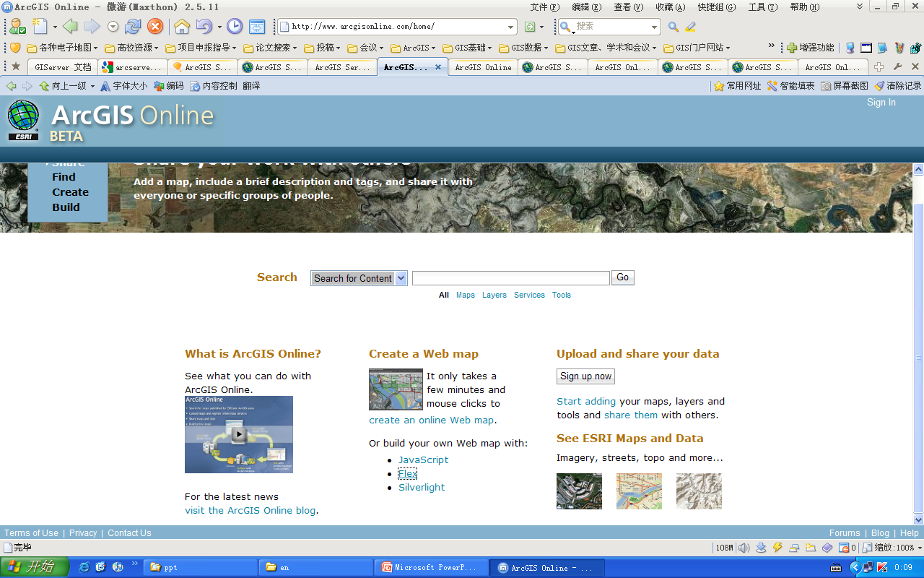The image size is (924, 578).
Task: Click the Go search button
Action: [623, 277]
